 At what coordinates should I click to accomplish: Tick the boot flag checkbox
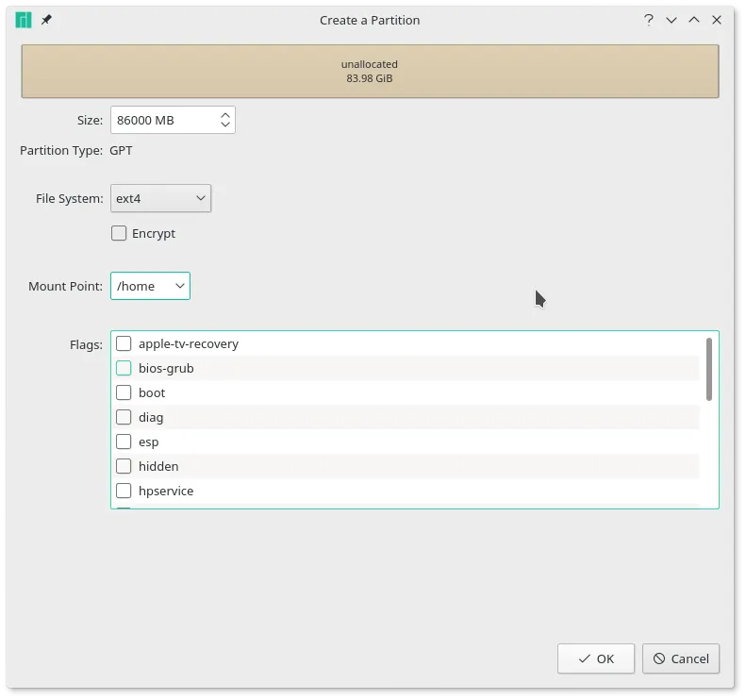124,392
